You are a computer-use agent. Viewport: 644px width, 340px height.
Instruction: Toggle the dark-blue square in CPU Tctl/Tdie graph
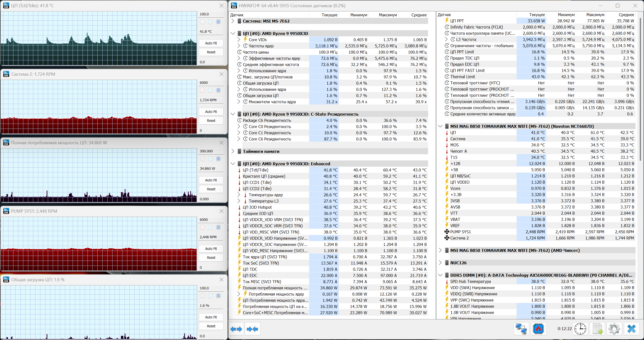(x=218, y=22)
